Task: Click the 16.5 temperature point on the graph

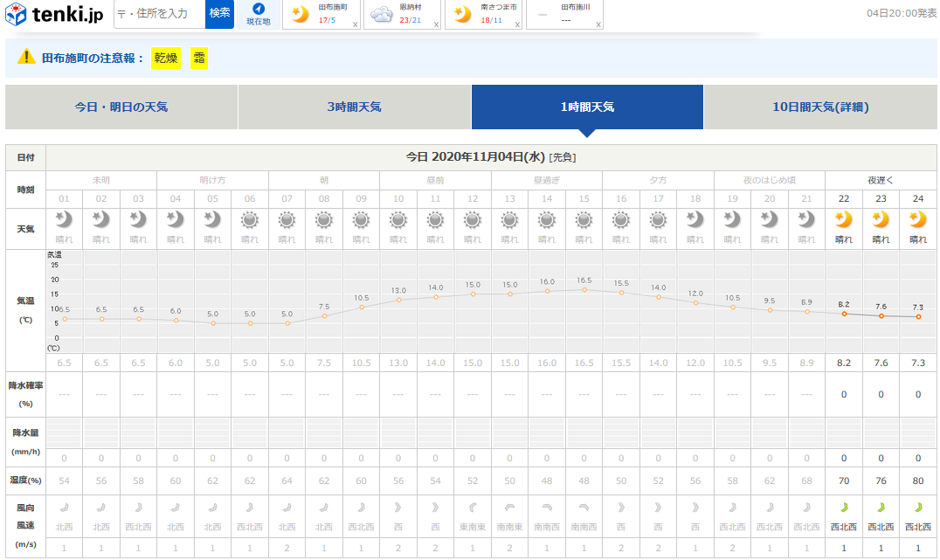Action: click(x=584, y=289)
